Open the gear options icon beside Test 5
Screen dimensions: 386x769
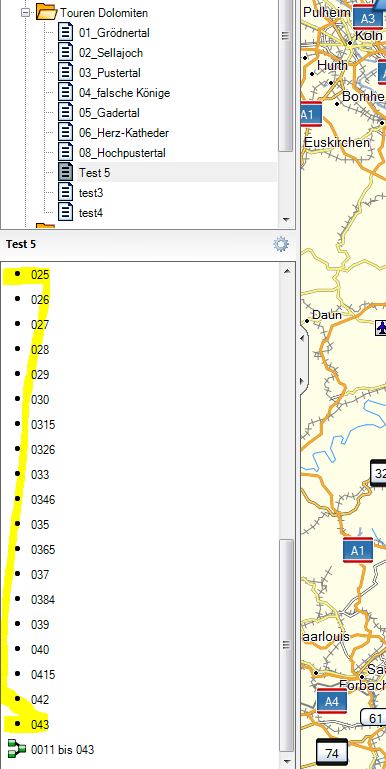[x=281, y=244]
